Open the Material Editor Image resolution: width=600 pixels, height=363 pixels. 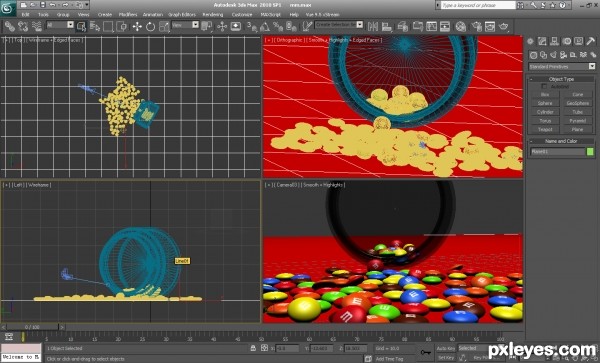[461, 26]
